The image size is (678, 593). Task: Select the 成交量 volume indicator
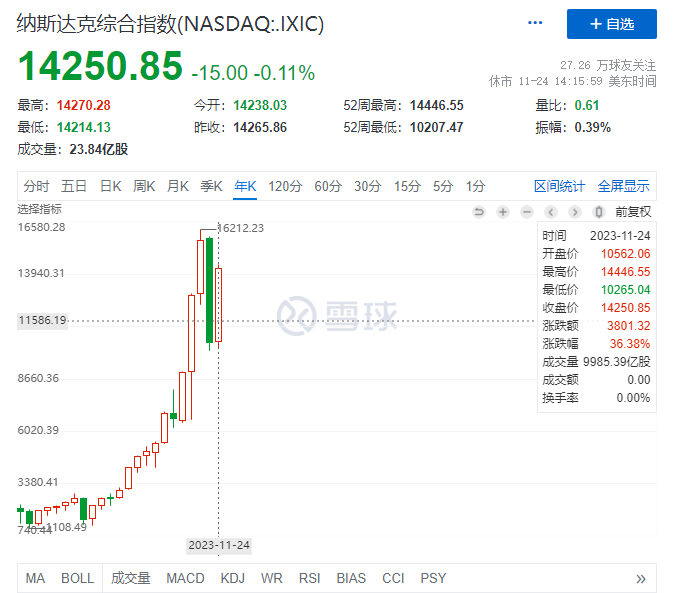pos(131,578)
